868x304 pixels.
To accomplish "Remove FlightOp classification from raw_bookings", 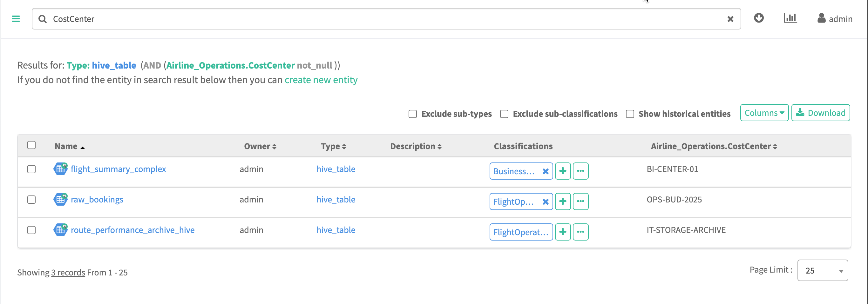I will (545, 202).
